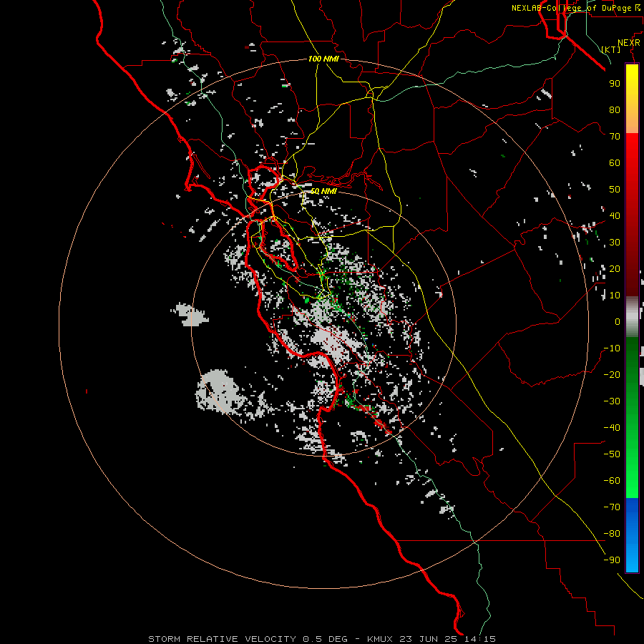This screenshot has height=644, width=644.
Task: Click the -40 value on the velocity scale
Action: tap(612, 428)
